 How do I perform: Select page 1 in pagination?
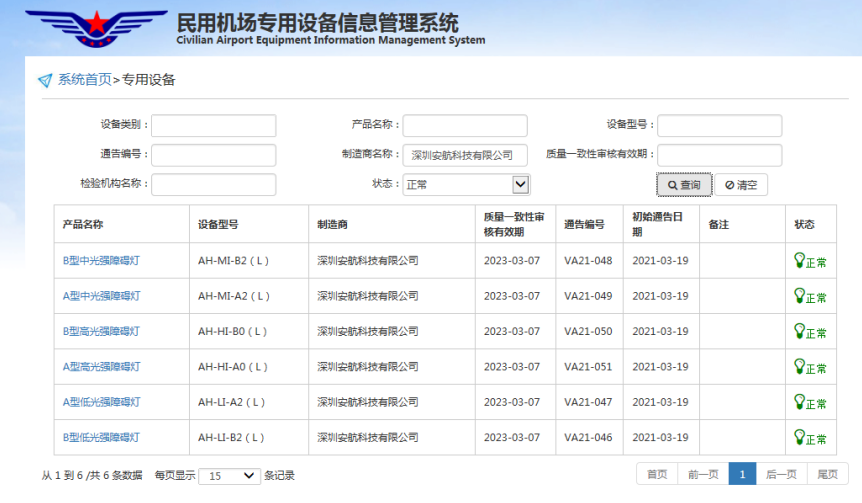pyautogui.click(x=742, y=475)
